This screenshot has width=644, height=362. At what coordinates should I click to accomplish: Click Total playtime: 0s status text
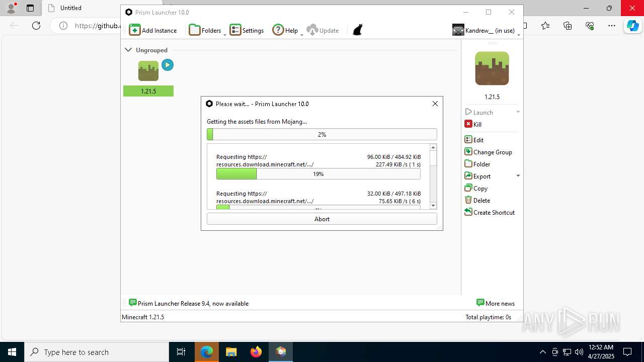(x=488, y=317)
